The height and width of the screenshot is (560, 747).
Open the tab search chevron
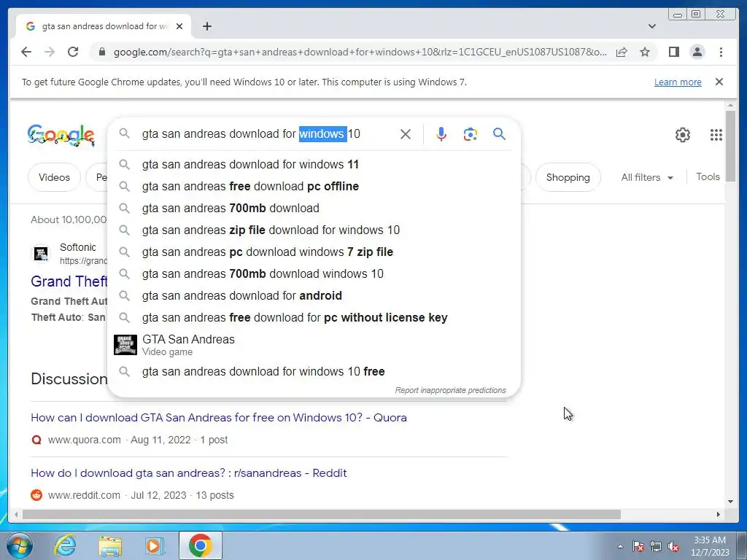click(652, 26)
